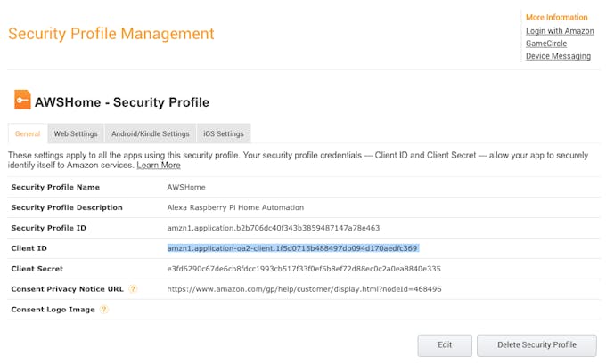The height and width of the screenshot is (364, 606).
Task: Select the General tab
Action: (x=28, y=134)
